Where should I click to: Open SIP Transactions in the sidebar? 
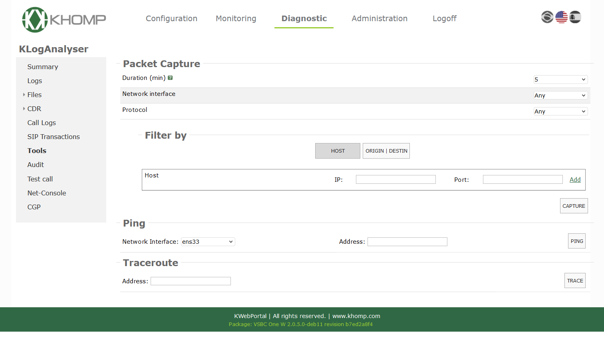click(x=54, y=137)
